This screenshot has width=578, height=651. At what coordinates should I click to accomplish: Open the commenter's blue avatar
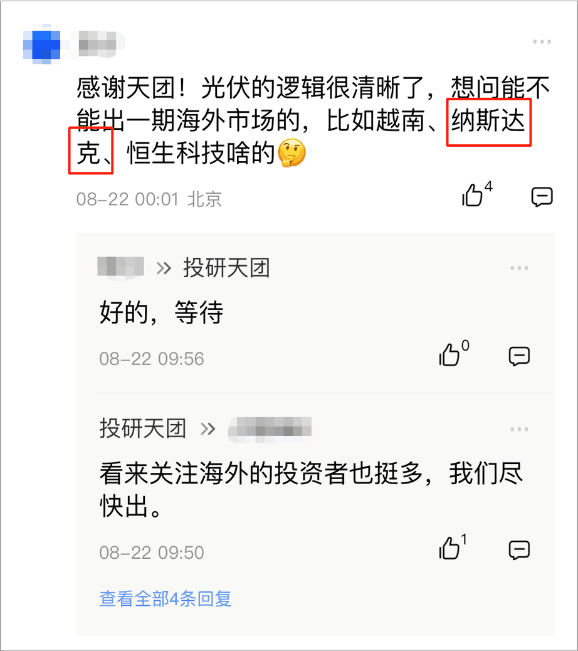coord(42,44)
